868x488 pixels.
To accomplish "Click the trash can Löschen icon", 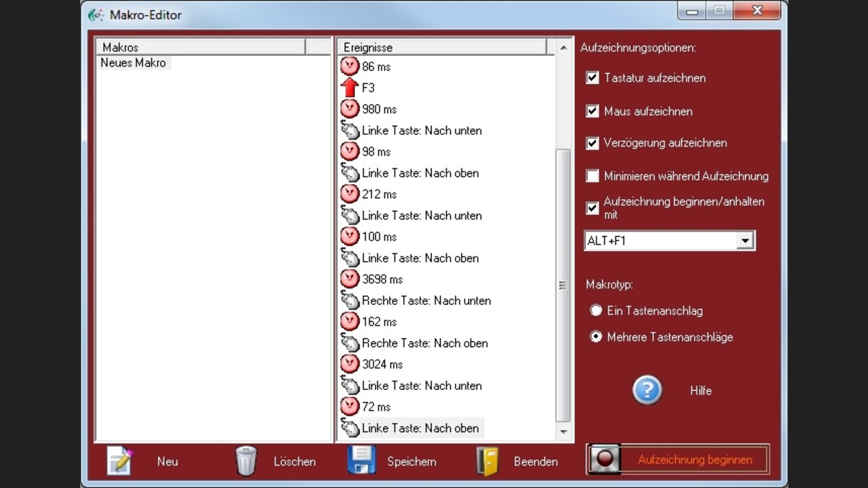I will [x=246, y=461].
